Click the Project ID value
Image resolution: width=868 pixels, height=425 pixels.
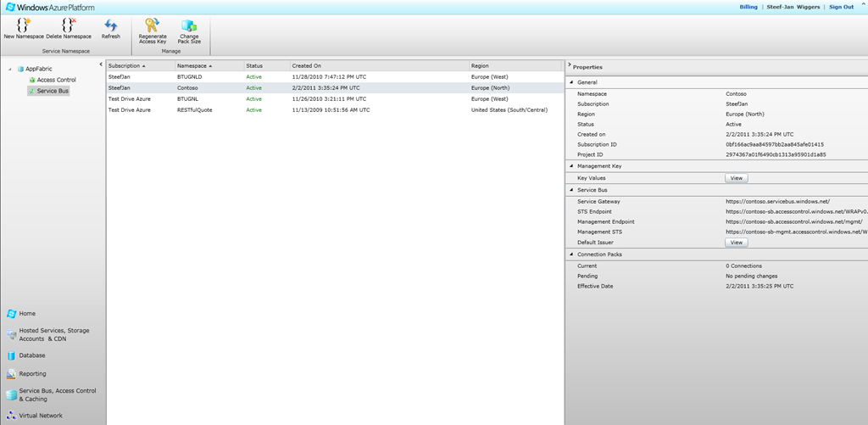point(776,154)
